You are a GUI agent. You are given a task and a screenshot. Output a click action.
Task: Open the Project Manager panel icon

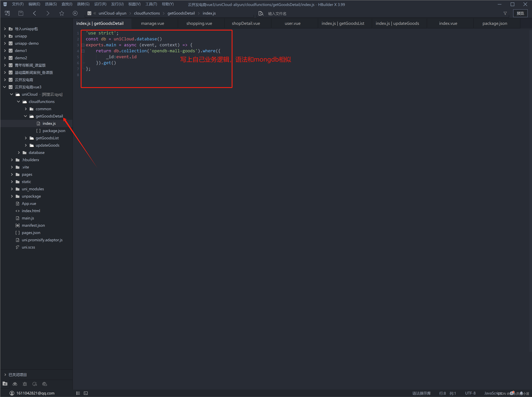click(5, 384)
